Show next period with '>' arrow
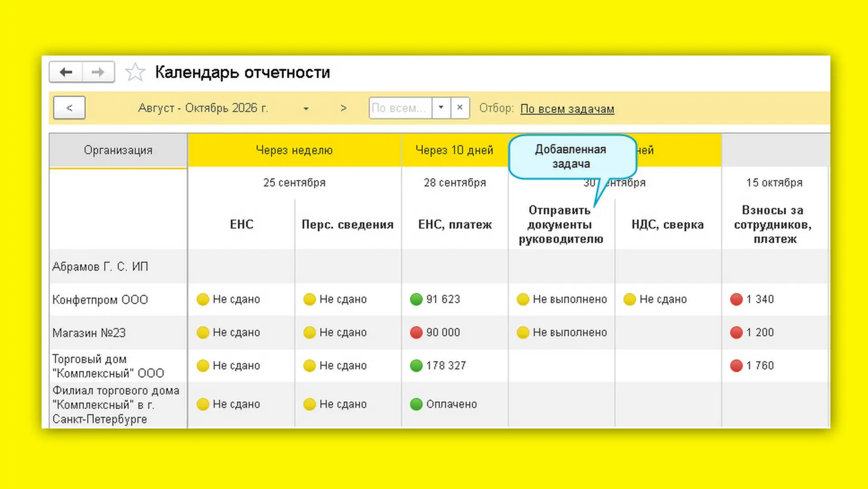The height and width of the screenshot is (489, 868). pos(344,108)
